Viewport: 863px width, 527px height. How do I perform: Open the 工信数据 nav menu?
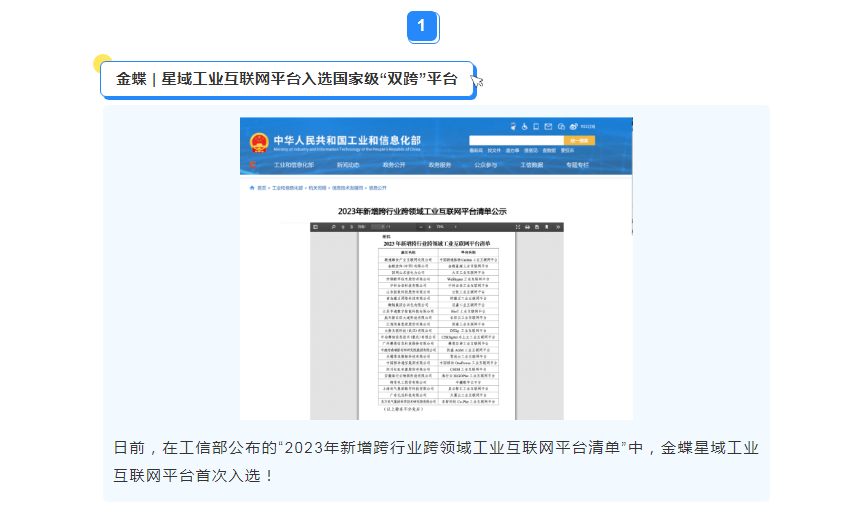532,165
